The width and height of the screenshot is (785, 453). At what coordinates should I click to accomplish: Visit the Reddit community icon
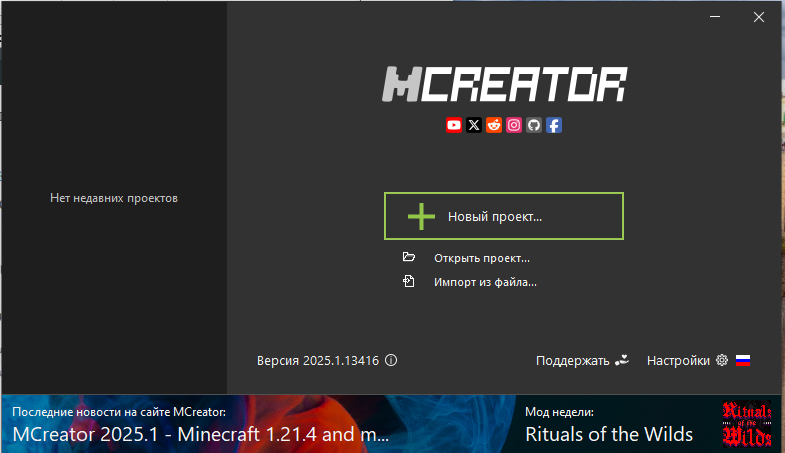[x=494, y=125]
